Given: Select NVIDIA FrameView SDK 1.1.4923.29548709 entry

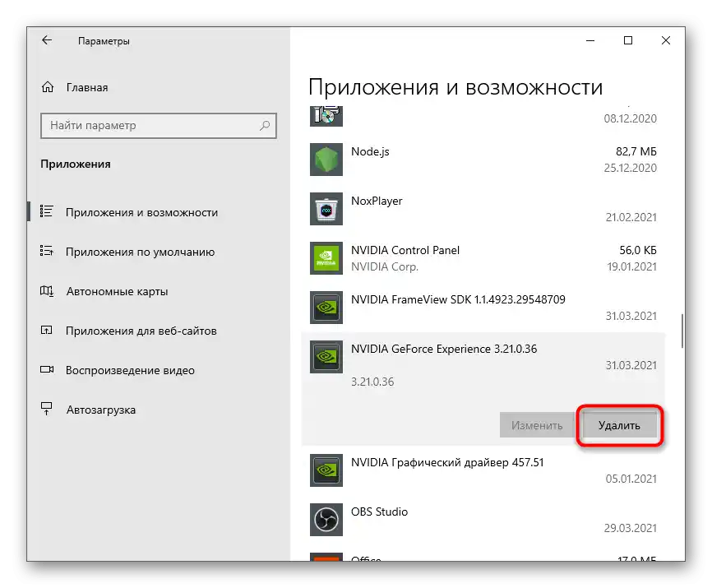Looking at the screenshot, I should click(x=483, y=308).
